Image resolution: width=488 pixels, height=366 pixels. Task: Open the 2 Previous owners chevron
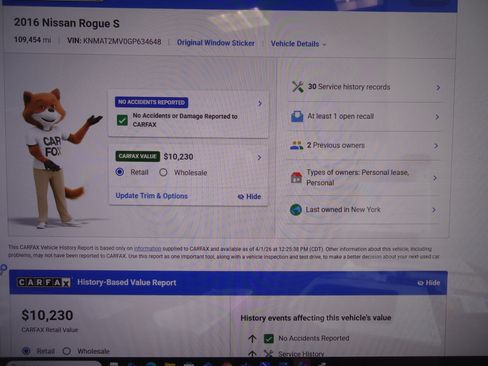tap(436, 146)
